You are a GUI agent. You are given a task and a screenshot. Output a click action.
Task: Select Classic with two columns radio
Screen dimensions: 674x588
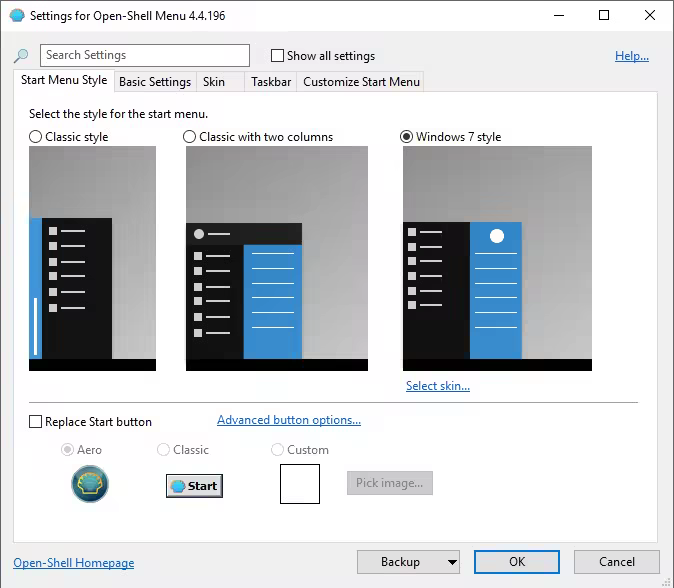click(190, 137)
